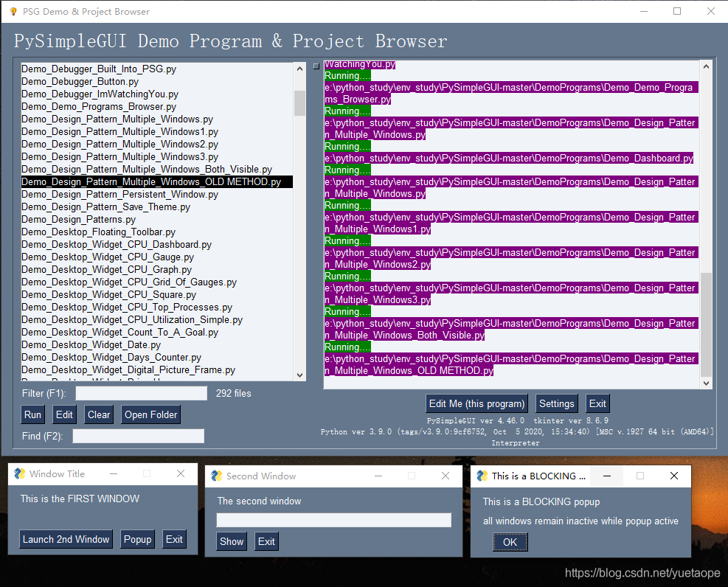
Task: Click OK in the BLOCKING popup
Action: click(x=510, y=542)
